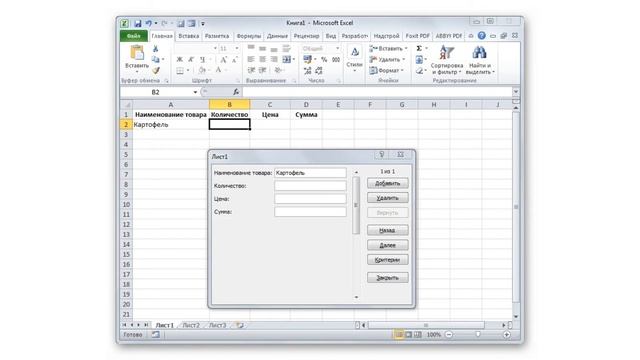Click the Format Painter brush icon
640x360 pixels.
tap(156, 71)
